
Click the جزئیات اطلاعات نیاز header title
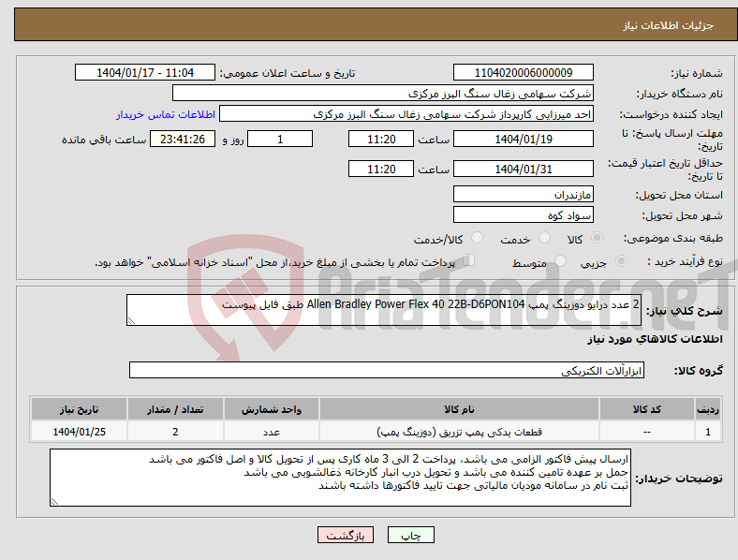(x=669, y=25)
